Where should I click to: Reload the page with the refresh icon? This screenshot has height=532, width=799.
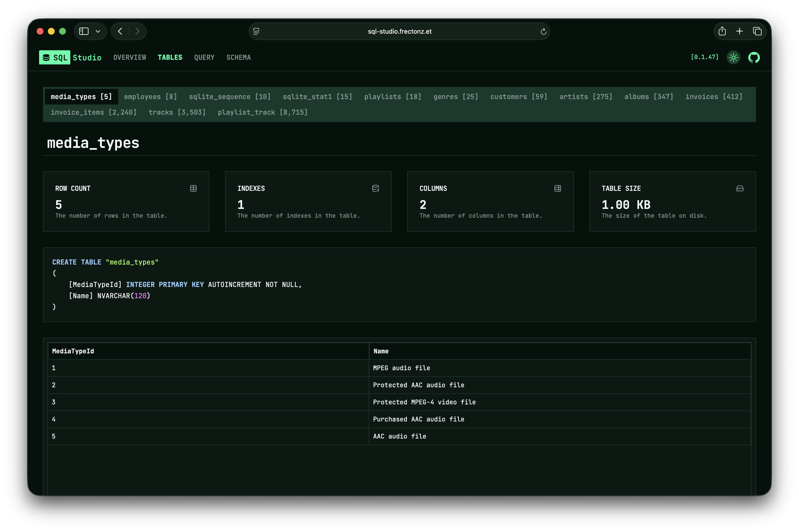(x=543, y=31)
